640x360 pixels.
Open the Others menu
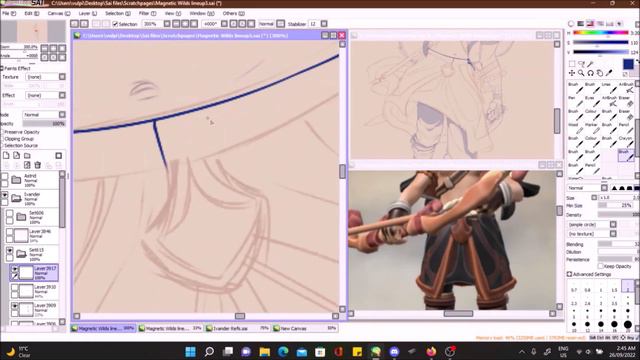pyautogui.click(x=233, y=13)
